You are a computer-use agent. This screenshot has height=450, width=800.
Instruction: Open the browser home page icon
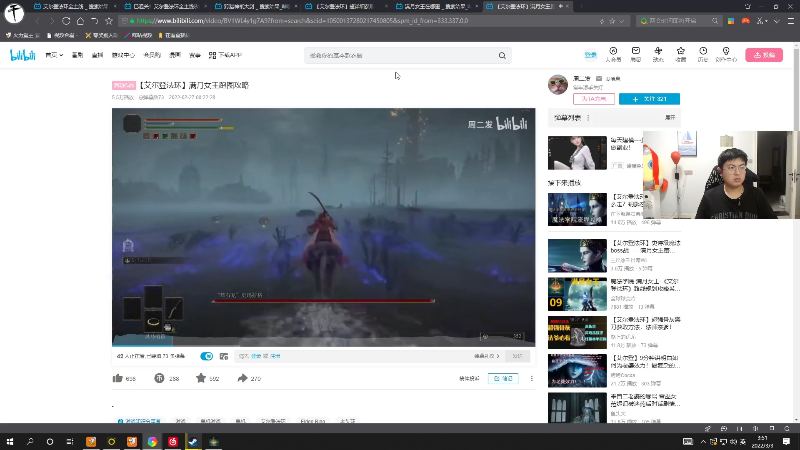[x=80, y=21]
